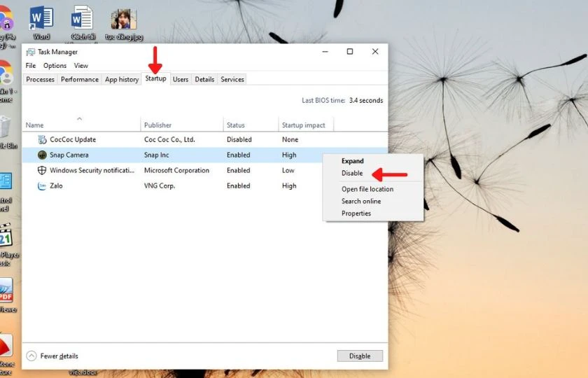
Task: Close the Task Manager window
Action: tap(375, 51)
